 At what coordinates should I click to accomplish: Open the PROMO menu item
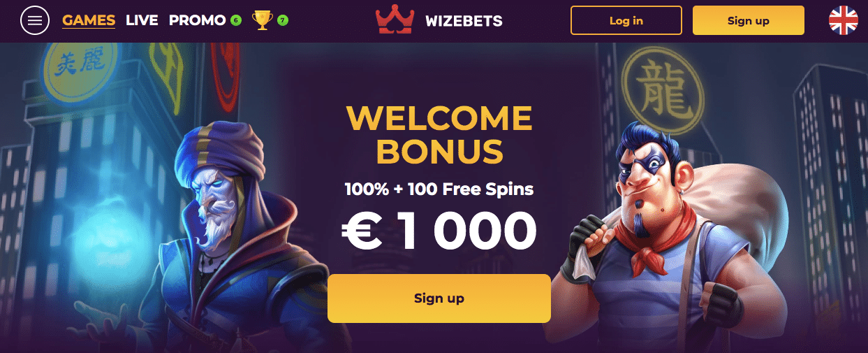tap(197, 21)
